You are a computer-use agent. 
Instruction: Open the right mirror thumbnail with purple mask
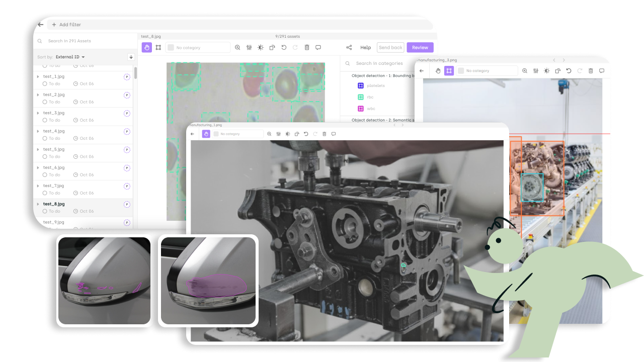click(x=208, y=281)
